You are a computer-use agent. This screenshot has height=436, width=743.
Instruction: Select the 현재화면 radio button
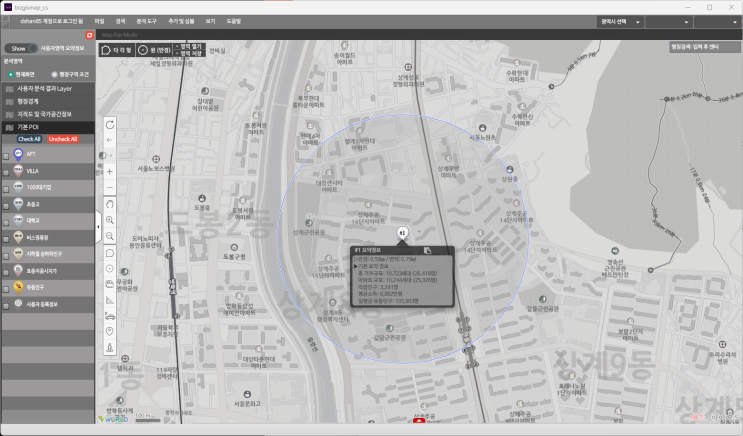pyautogui.click(x=9, y=74)
